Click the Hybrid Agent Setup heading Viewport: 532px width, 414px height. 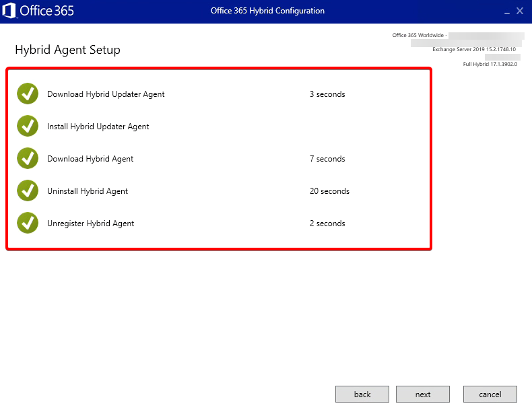(67, 50)
